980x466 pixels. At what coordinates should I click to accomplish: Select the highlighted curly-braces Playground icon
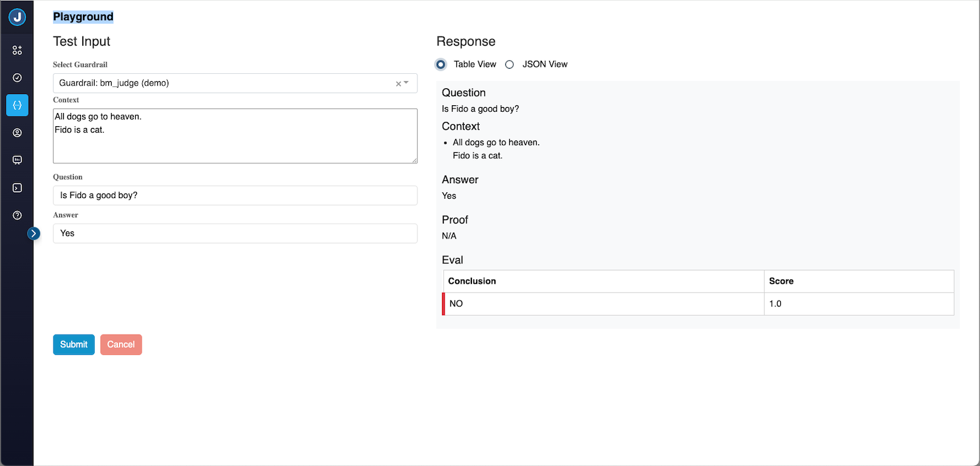click(x=17, y=105)
